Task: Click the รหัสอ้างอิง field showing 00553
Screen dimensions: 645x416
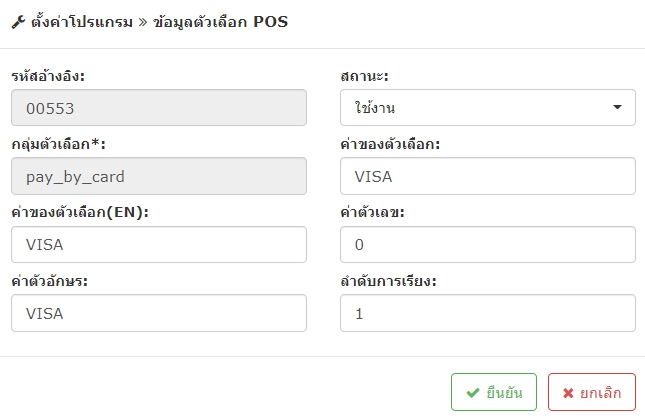Action: click(x=159, y=108)
